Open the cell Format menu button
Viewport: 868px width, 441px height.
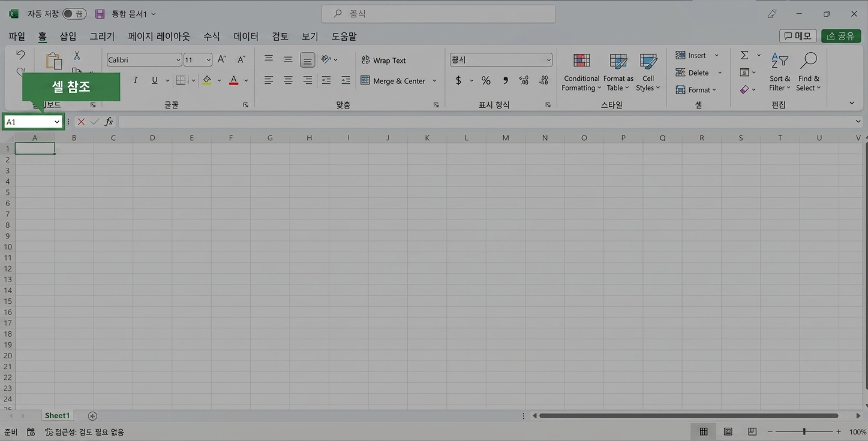pos(696,90)
